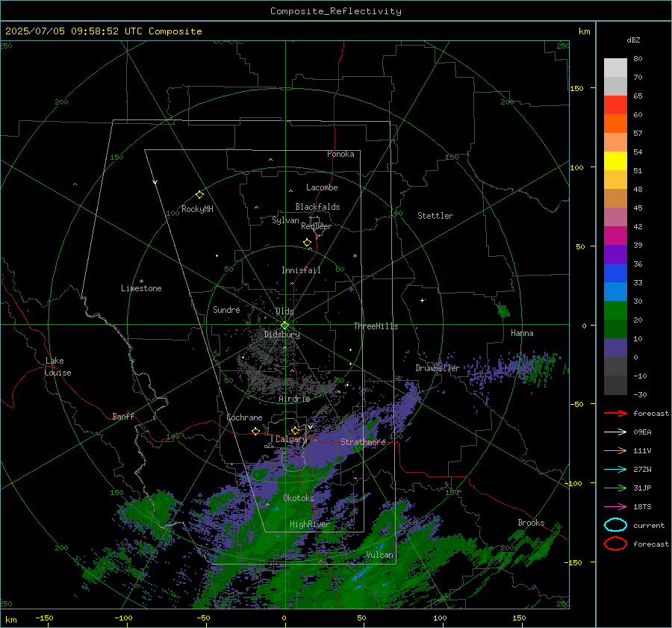672x628 pixels.
Task: Click the yellow diamond marker above Calgary
Action: [x=295, y=430]
